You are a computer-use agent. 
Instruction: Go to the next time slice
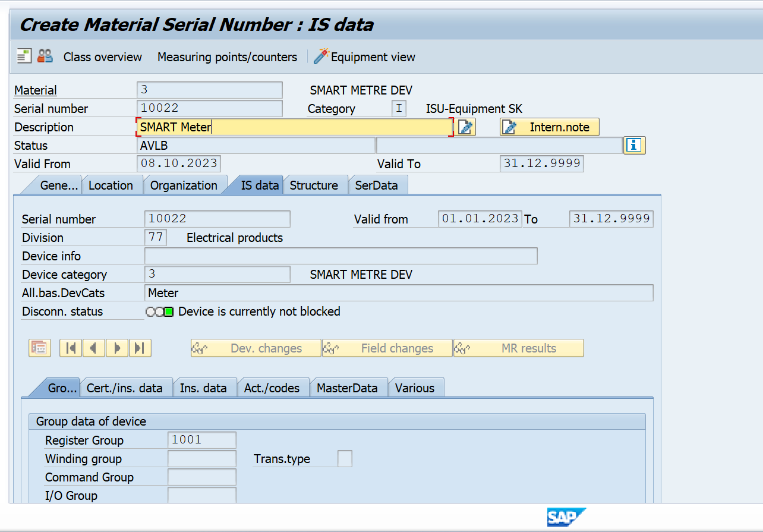click(117, 348)
